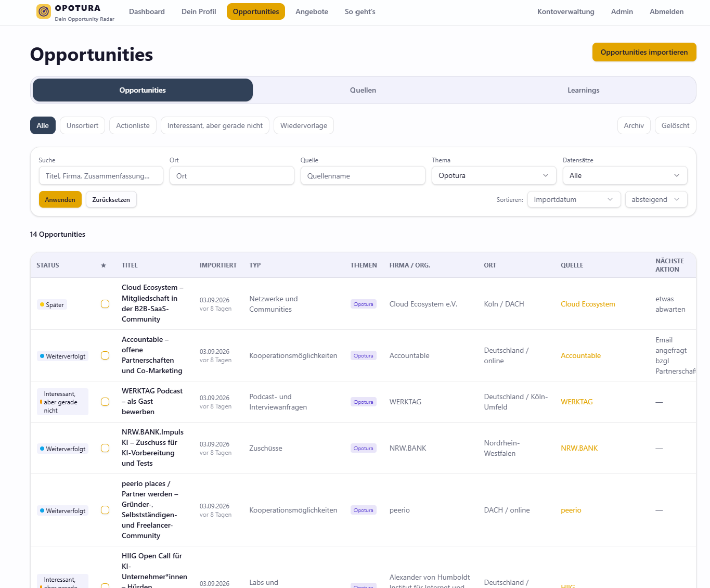Select Opportunities in the top navigation bar
This screenshot has width=710, height=588.
click(256, 11)
